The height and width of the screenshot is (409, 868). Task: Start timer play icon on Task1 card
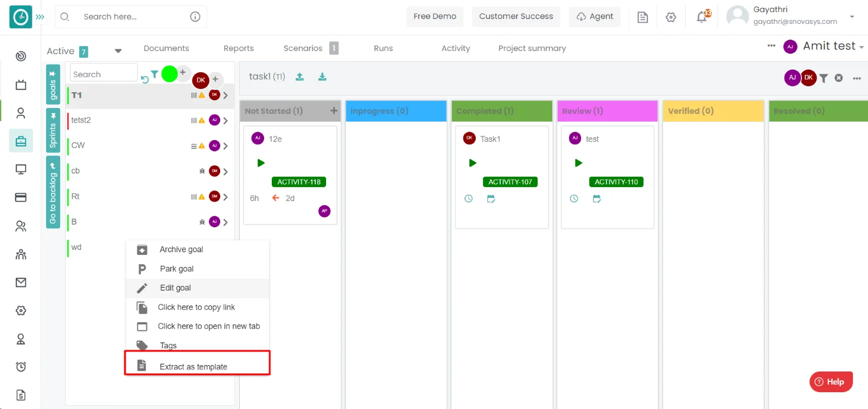[x=473, y=163]
